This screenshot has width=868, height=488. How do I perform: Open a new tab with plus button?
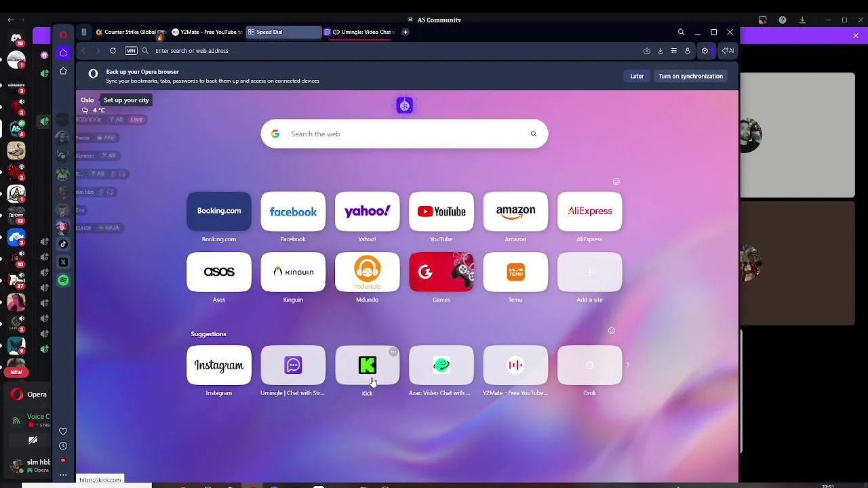tap(406, 32)
